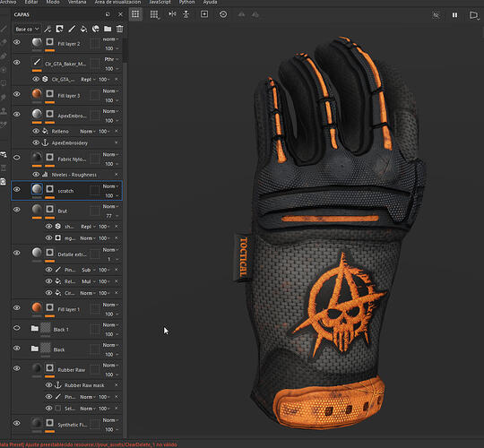Open the camera view options icon

point(473,15)
